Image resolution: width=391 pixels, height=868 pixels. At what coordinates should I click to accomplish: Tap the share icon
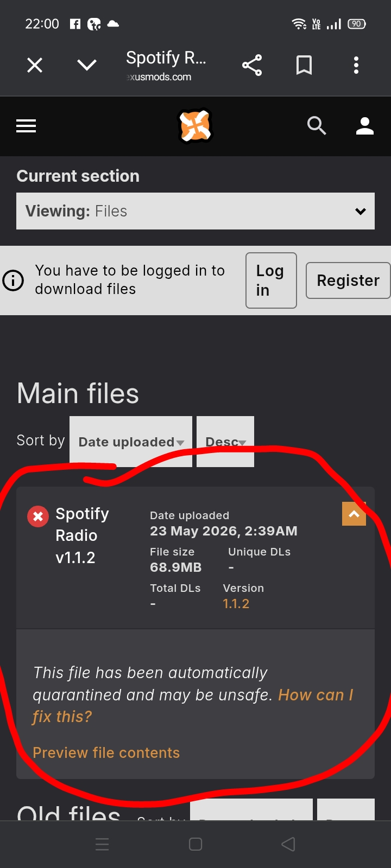point(252,66)
